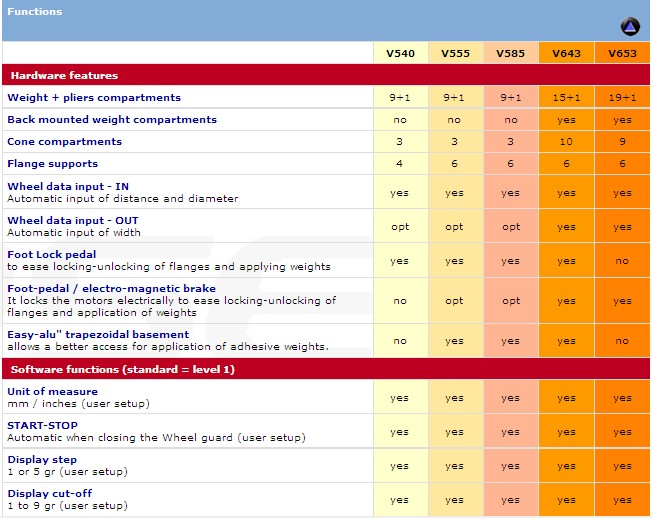Click the Flange supports row label
The height and width of the screenshot is (518, 652).
52,164
